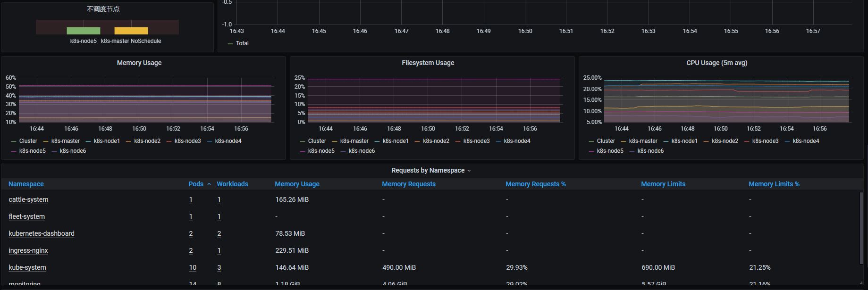Toggle Cluster series in Filesystem Usage legend
The width and height of the screenshot is (868, 290).
click(x=317, y=141)
